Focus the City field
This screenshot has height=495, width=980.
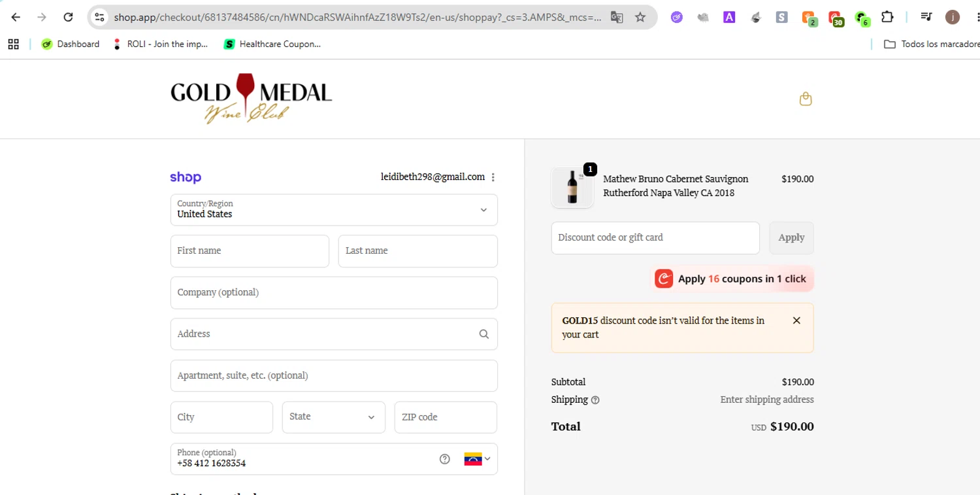point(221,417)
